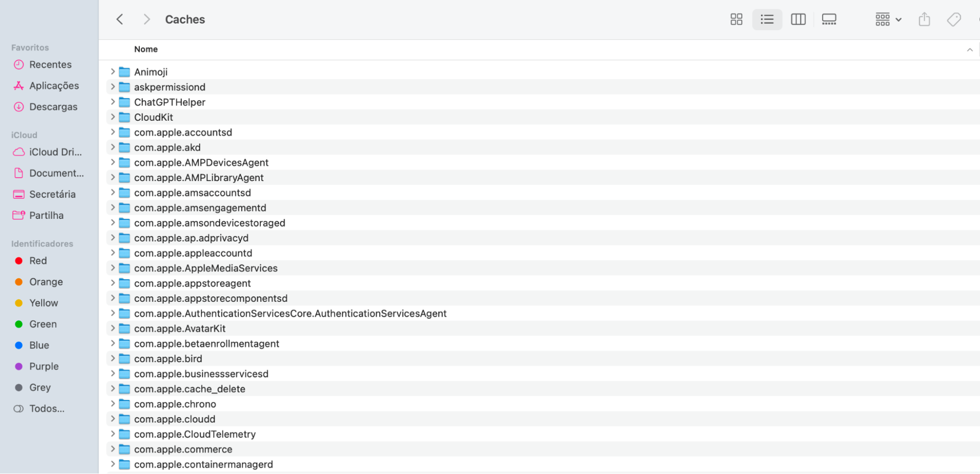The width and height of the screenshot is (980, 474).
Task: Switch to gallery view
Action: [x=829, y=20]
